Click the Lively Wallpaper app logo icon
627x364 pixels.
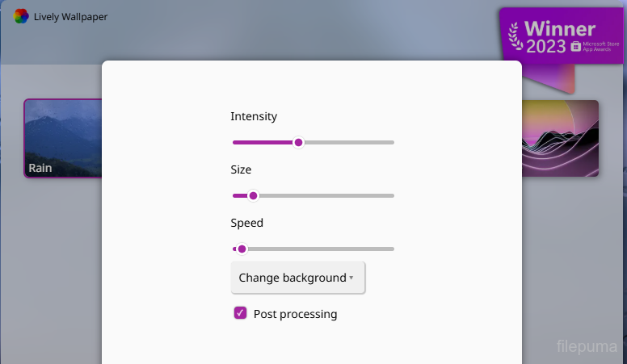pyautogui.click(x=21, y=16)
